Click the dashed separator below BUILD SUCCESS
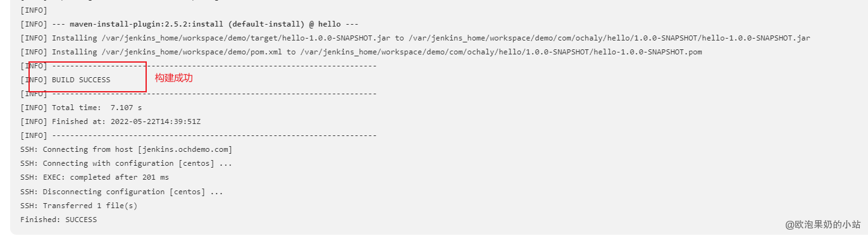Screen dimensions: 868x236 click(x=199, y=94)
